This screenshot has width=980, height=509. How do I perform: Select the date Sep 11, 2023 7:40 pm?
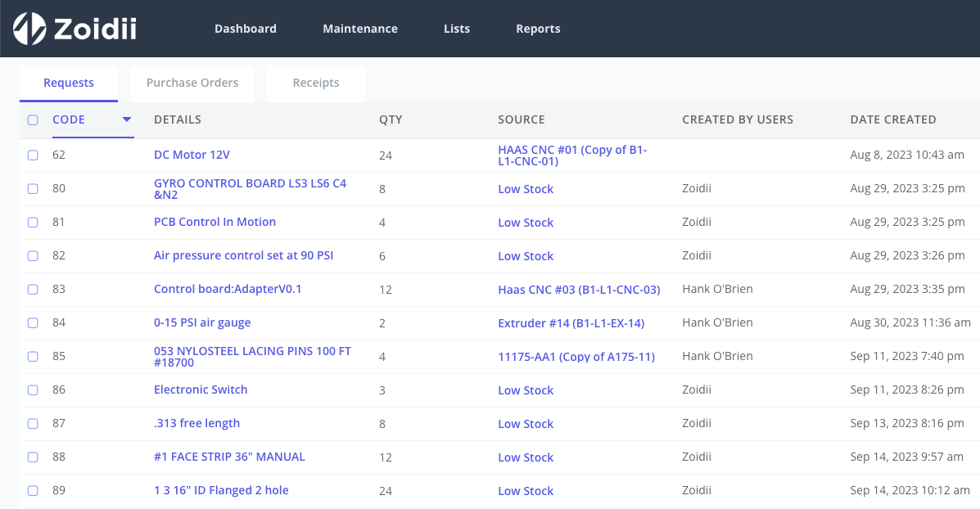tap(907, 357)
